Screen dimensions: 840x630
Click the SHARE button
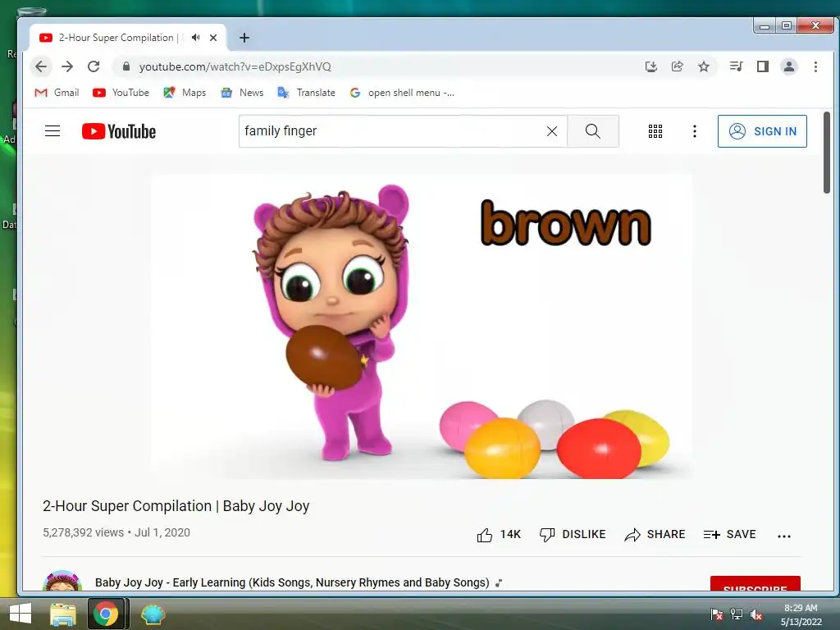pos(655,535)
